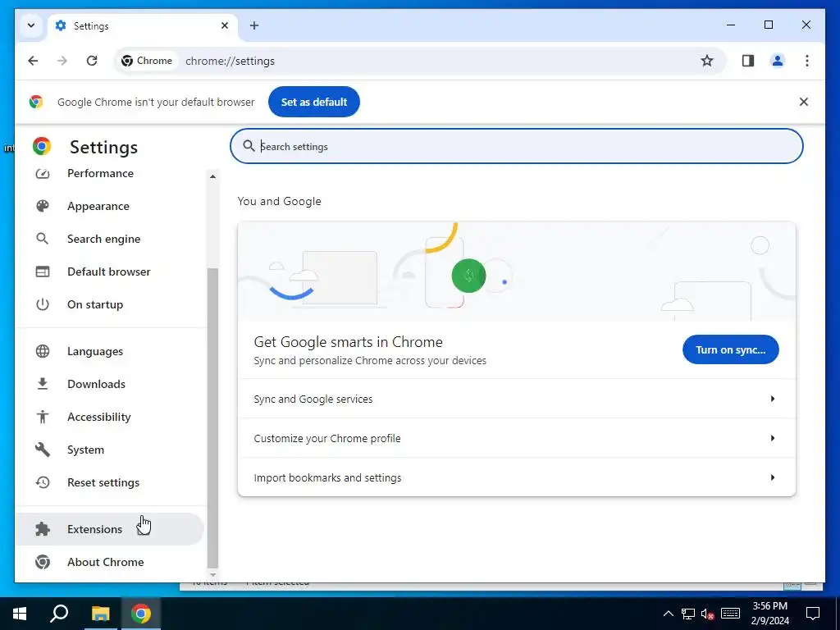Click the Extensions puzzle piece icon
The image size is (840, 630).
[x=43, y=529]
